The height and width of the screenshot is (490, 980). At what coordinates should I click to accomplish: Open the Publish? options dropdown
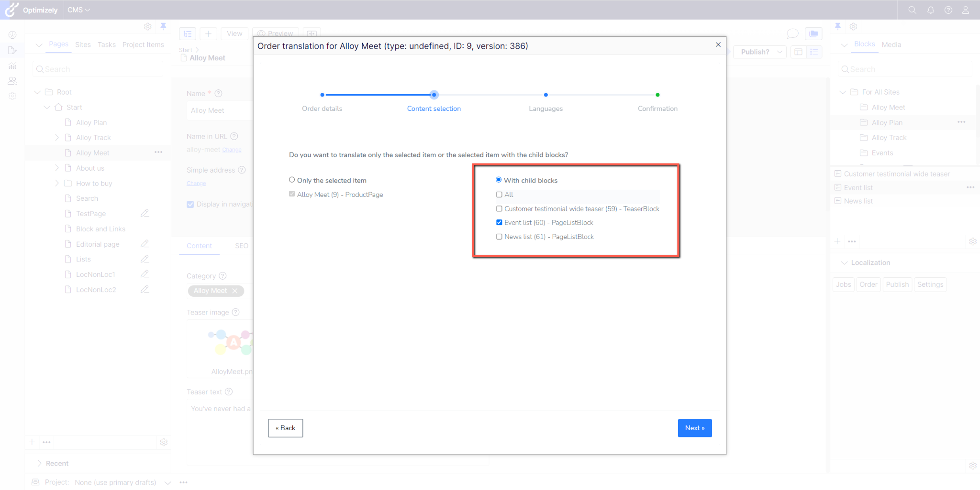pos(780,52)
